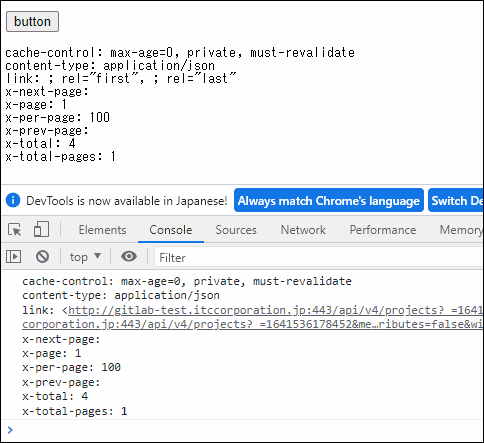The height and width of the screenshot is (443, 484).
Task: Click 'DevTools is now available in Japanese!' text
Action: pyautogui.click(x=127, y=201)
